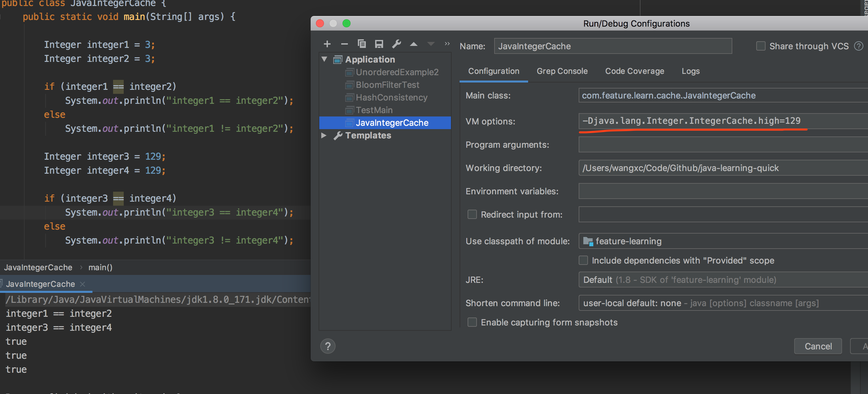Switch to the Grep Console tab
This screenshot has height=394, width=868.
(x=562, y=71)
